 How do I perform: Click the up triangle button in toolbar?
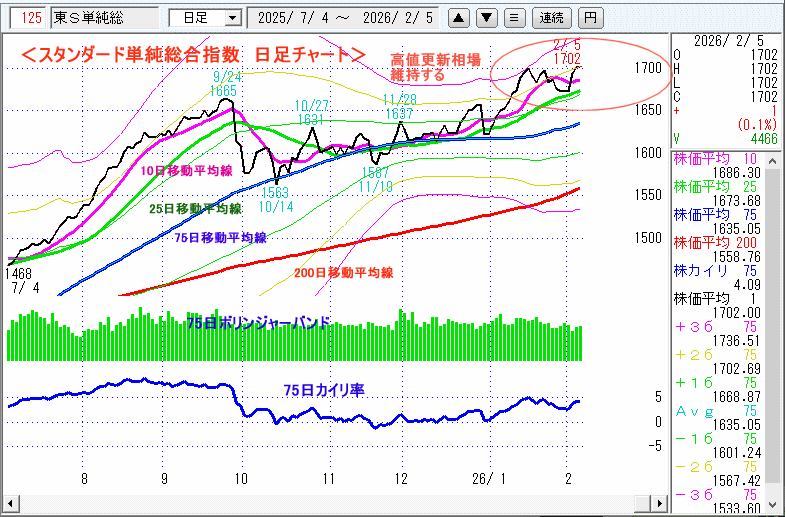(x=458, y=18)
